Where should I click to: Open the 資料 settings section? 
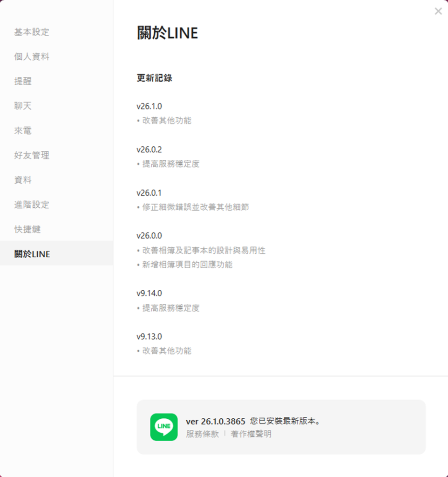pos(23,180)
